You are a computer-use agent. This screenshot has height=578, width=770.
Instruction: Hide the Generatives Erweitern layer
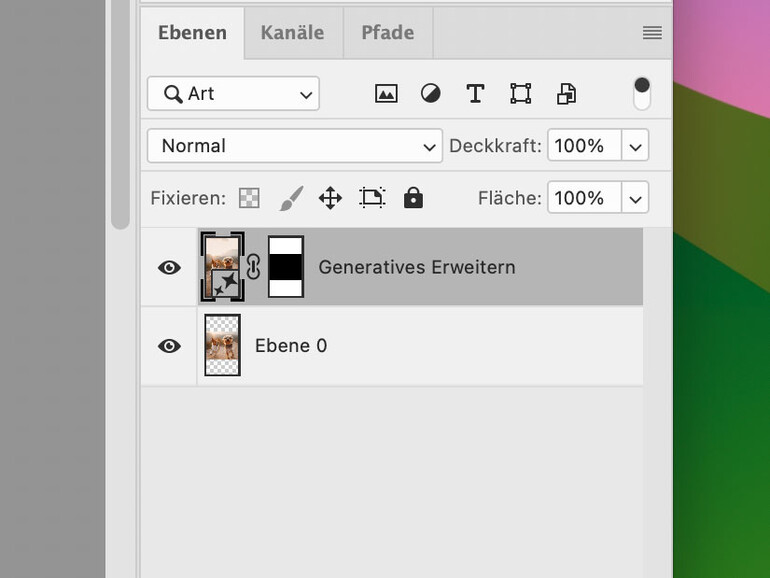[170, 267]
